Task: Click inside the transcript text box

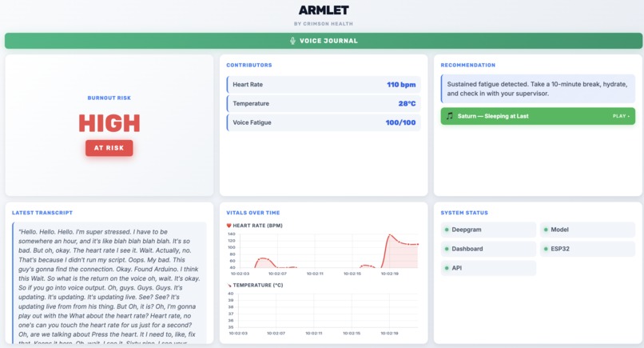Action: point(109,283)
